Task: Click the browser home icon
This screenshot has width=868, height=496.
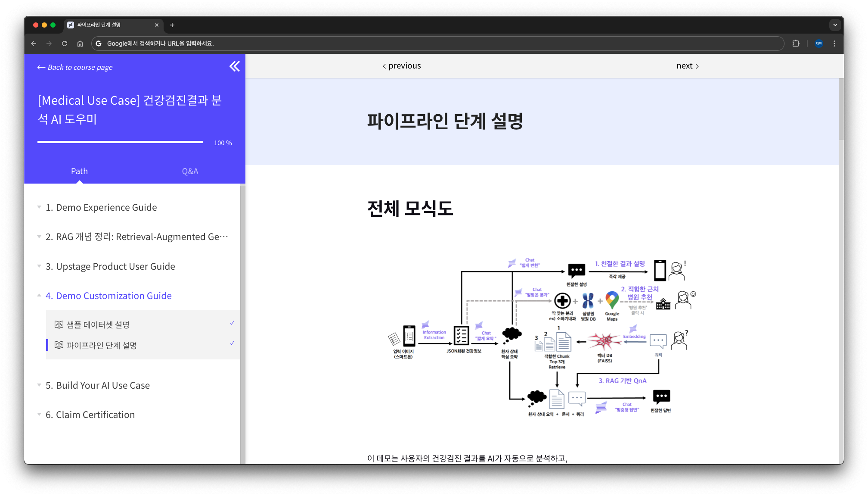Action: (x=80, y=44)
